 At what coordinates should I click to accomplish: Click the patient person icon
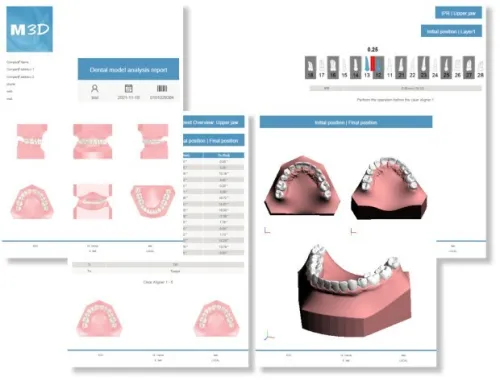95,89
